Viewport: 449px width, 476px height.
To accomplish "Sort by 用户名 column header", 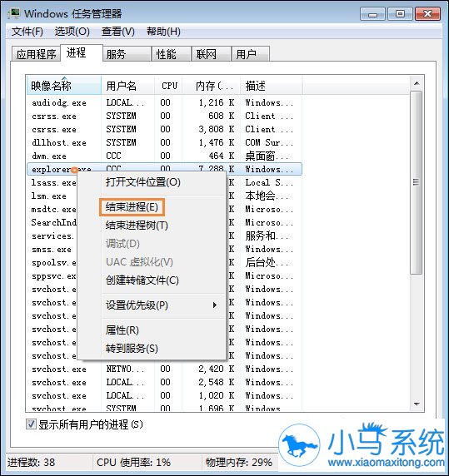I will (128, 86).
